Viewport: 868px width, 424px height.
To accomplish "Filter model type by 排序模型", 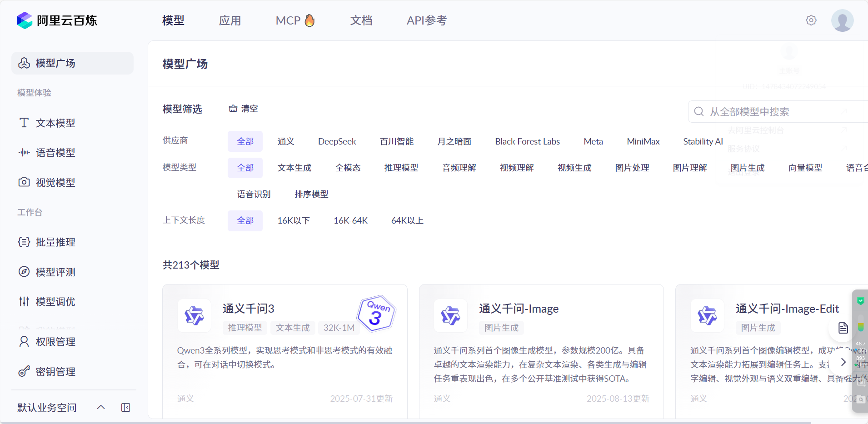I will point(311,194).
